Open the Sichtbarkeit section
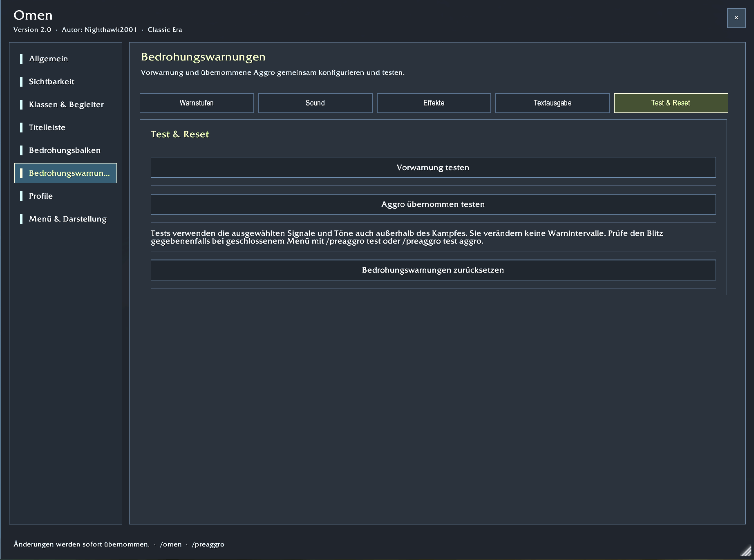The width and height of the screenshot is (754, 560). pyautogui.click(x=65, y=82)
